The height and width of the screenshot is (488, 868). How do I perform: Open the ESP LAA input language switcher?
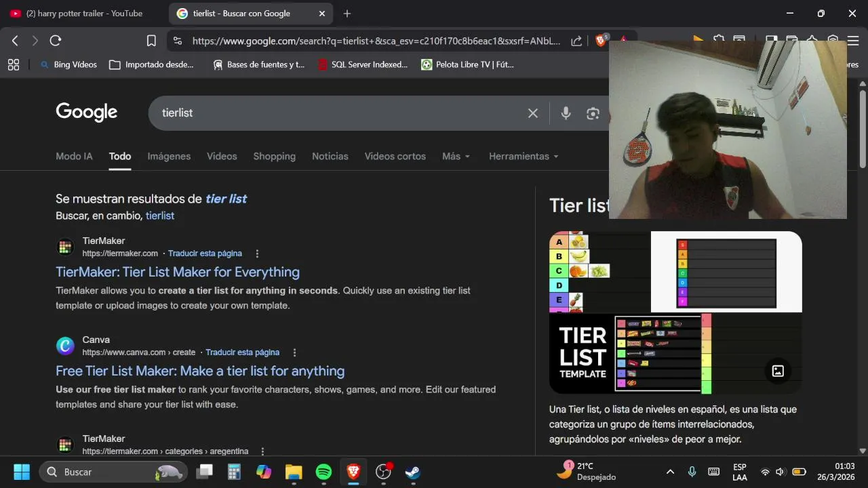[740, 472]
